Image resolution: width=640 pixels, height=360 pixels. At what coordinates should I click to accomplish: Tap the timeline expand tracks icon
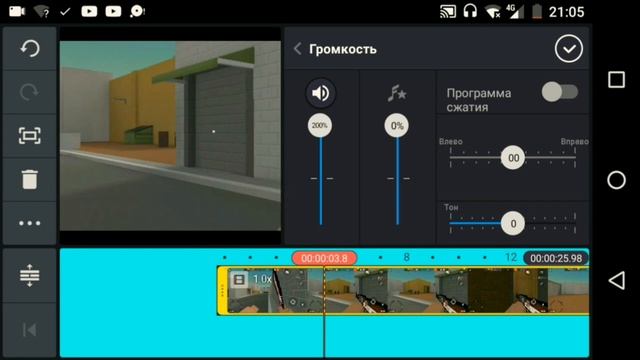tap(30, 276)
